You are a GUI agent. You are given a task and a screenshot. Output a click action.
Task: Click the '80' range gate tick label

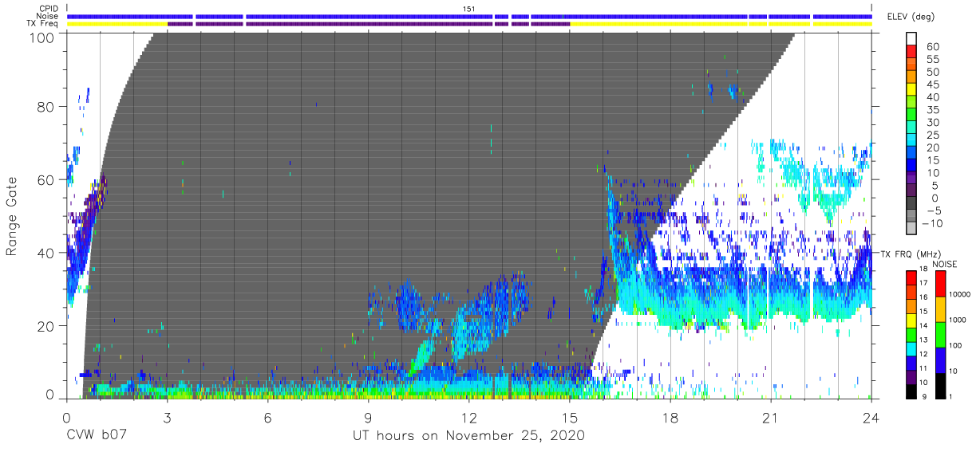point(47,107)
